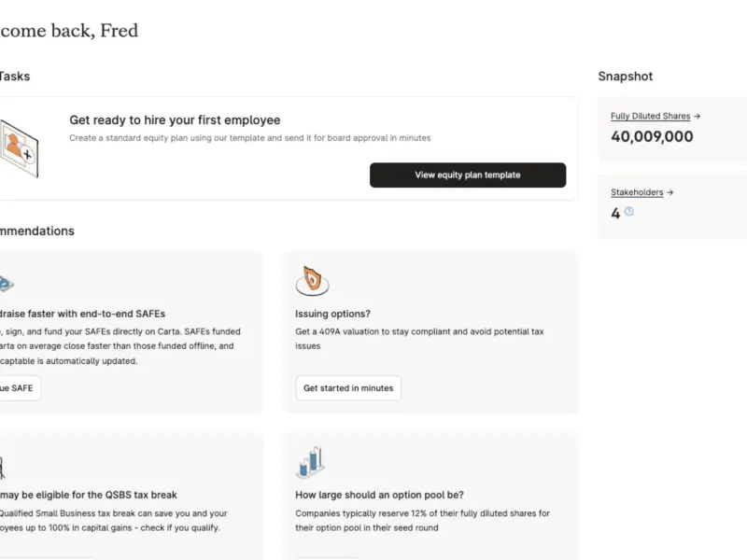Open the Stakeholders link
747x560 pixels.
(637, 192)
